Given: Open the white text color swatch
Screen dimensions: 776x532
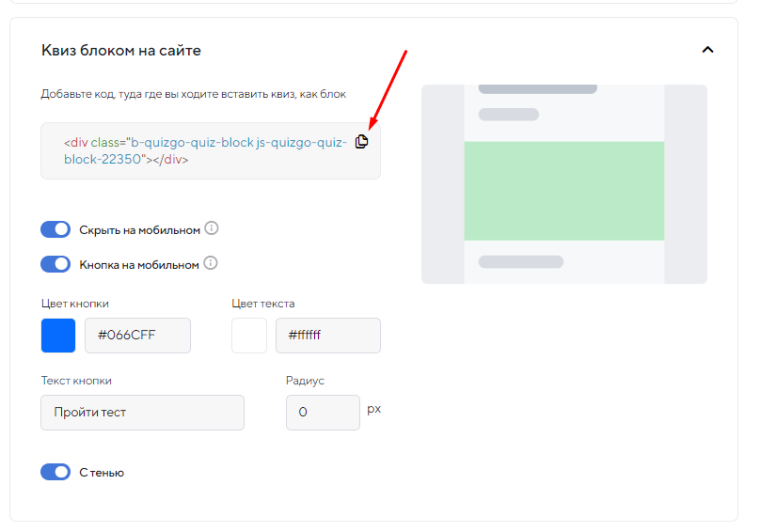Looking at the screenshot, I should click(249, 336).
